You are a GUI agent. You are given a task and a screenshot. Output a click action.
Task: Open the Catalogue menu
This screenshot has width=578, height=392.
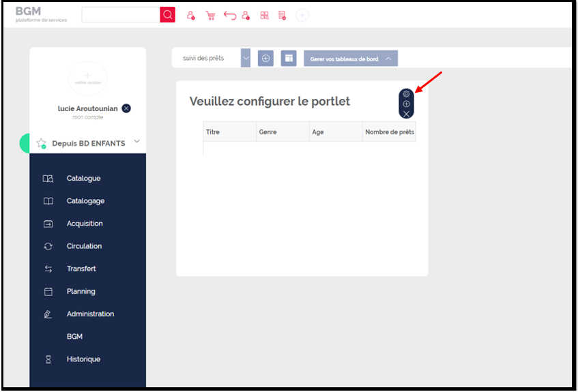83,179
